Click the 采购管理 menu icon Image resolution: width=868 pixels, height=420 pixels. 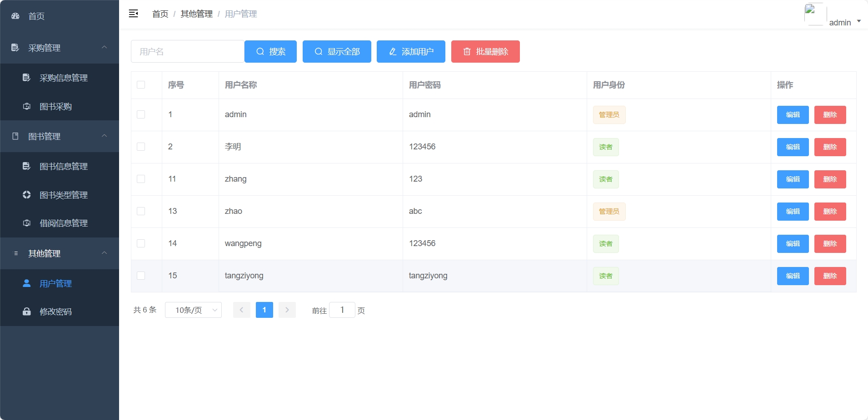click(x=15, y=48)
